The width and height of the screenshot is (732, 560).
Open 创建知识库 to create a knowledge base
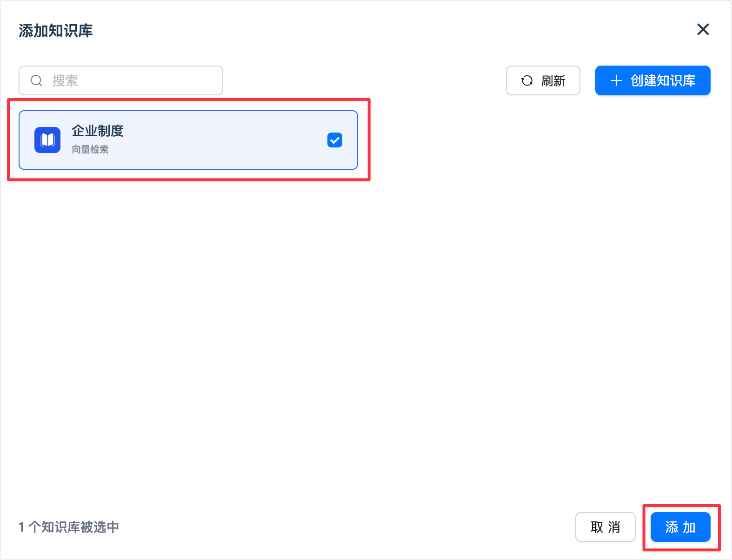(x=652, y=80)
